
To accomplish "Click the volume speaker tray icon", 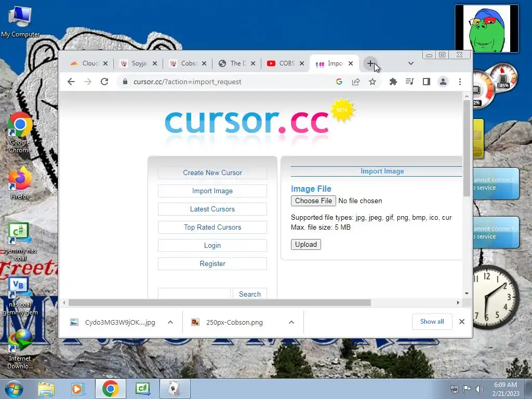I will [479, 389].
